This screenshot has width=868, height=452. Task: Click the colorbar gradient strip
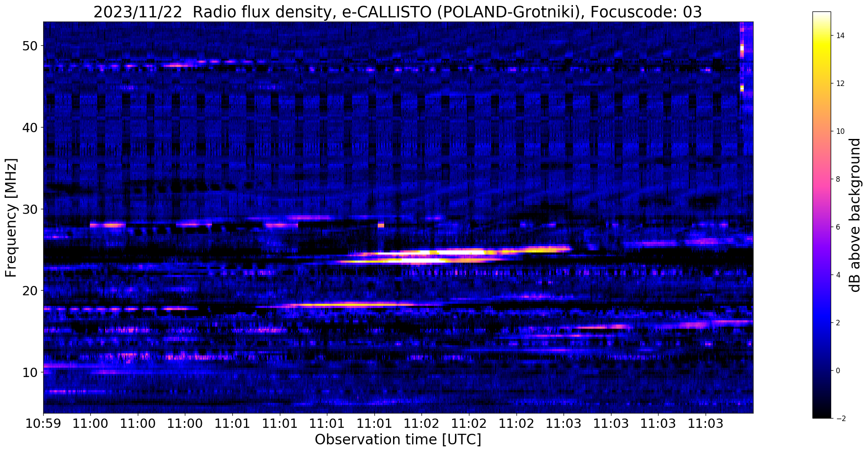pos(821,215)
